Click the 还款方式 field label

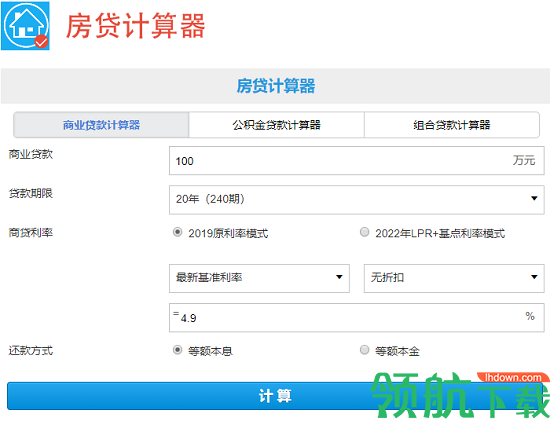tap(31, 350)
